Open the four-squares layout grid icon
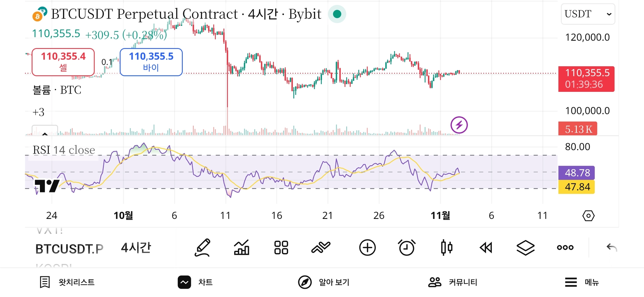Viewport: 644px width, 297px height. click(281, 248)
